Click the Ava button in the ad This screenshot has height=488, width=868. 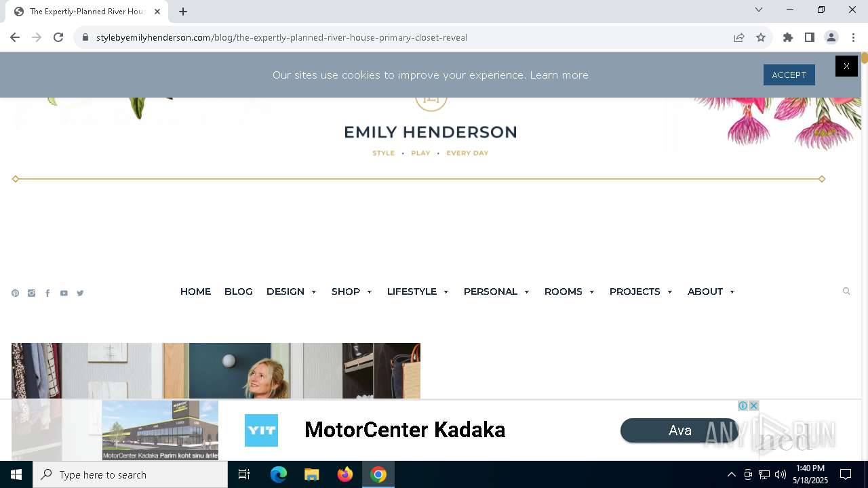679,430
